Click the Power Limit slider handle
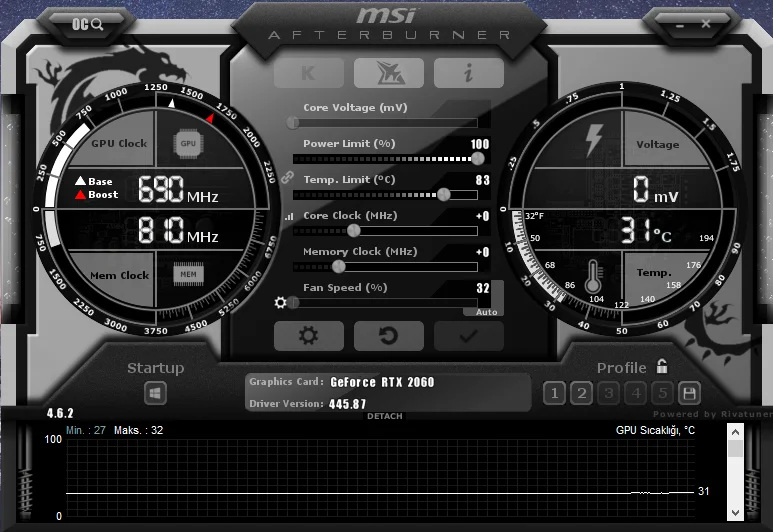The width and height of the screenshot is (773, 532). coord(477,159)
